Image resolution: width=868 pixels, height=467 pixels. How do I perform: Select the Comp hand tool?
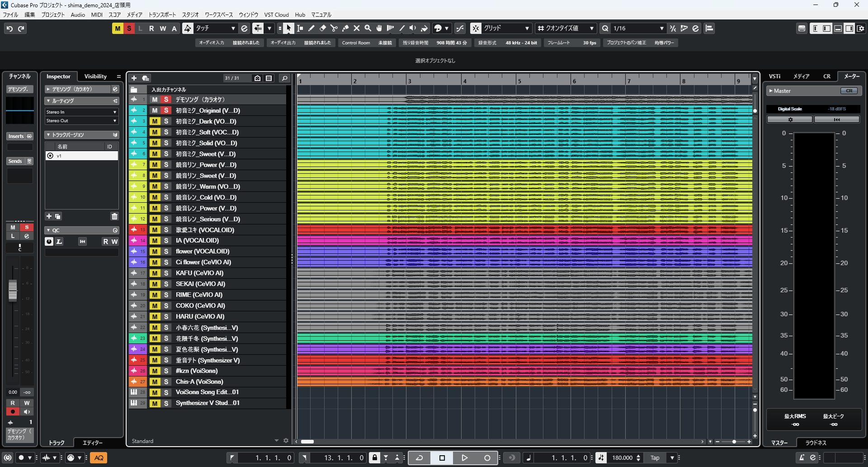(379, 28)
